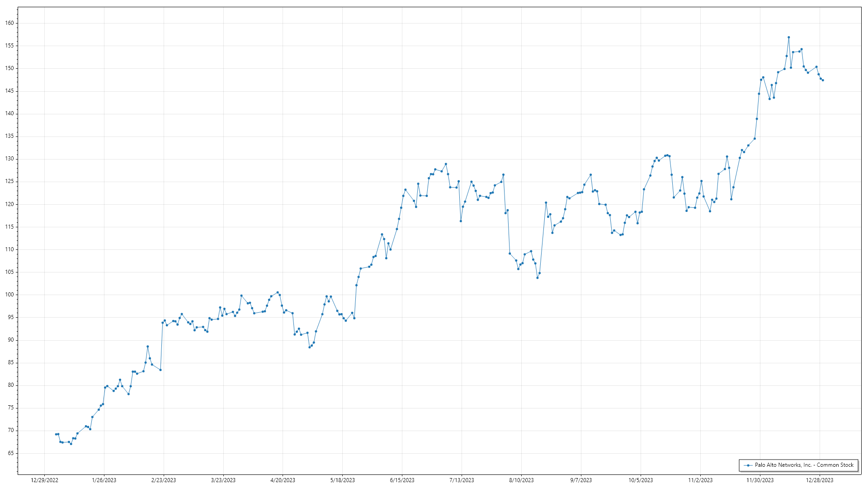Screen dimensions: 868x488
Task: Click the 8/10/2023 date axis label
Action: (x=521, y=480)
